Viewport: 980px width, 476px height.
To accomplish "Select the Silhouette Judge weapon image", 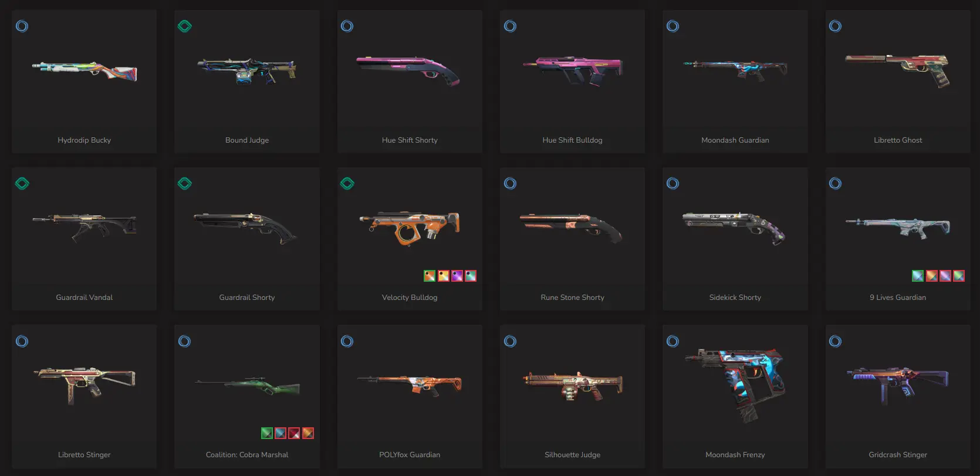I will point(573,386).
